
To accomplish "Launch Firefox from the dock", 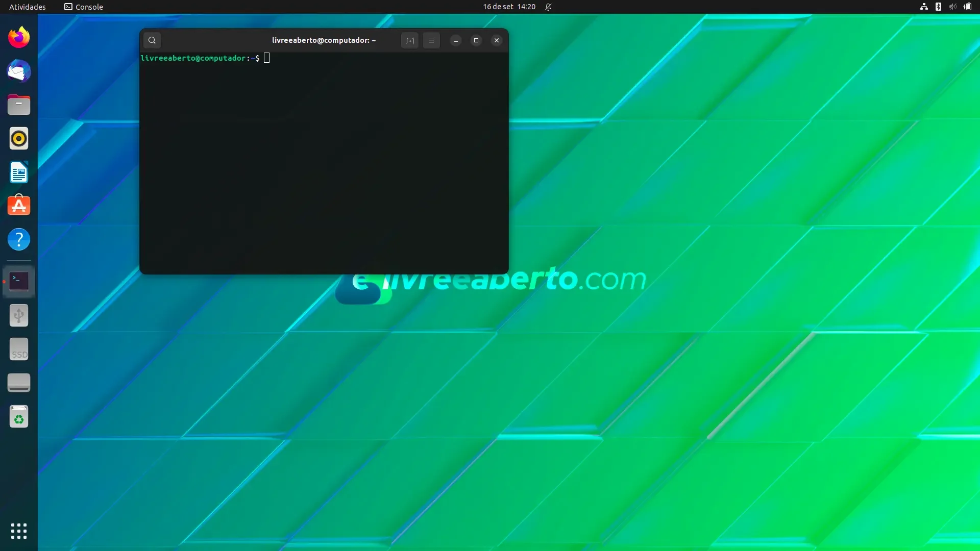I will (19, 37).
